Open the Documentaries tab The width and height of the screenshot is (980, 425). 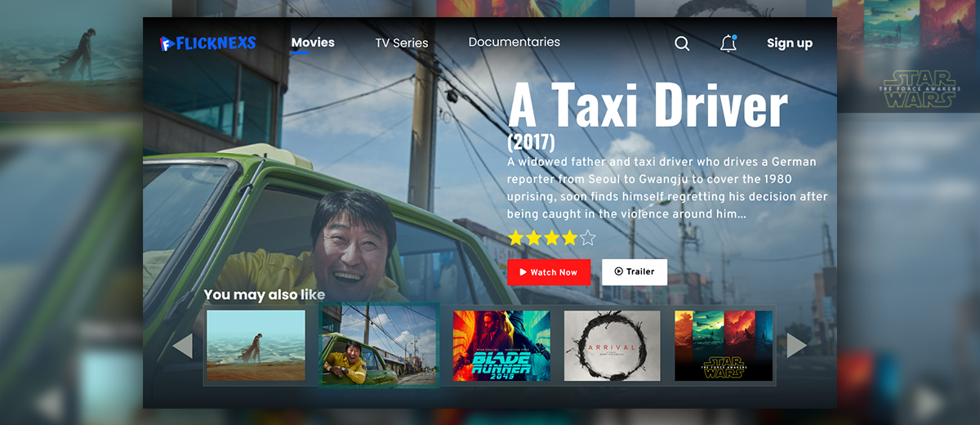514,42
